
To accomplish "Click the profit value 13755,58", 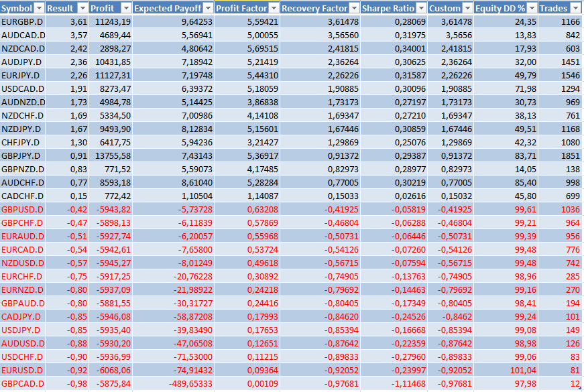I will [113, 156].
